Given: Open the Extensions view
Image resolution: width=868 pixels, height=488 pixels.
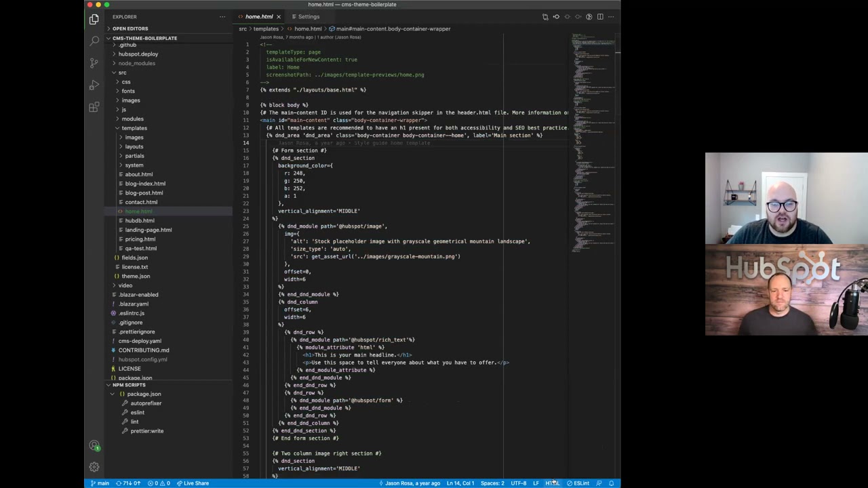Looking at the screenshot, I should point(94,107).
